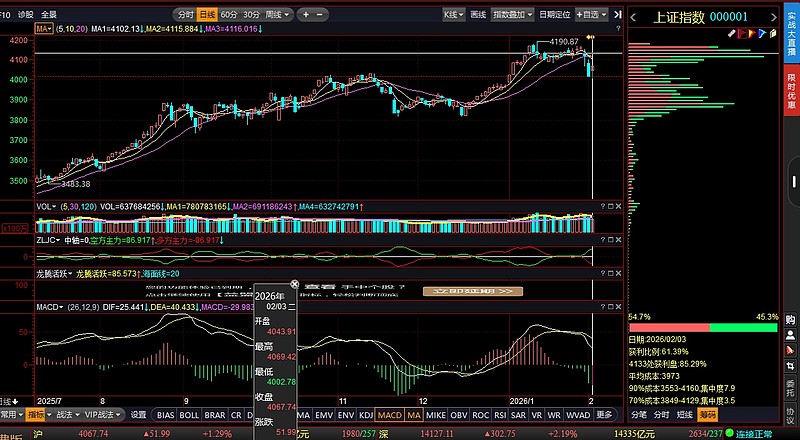Open help for the MACD panel

point(602,306)
